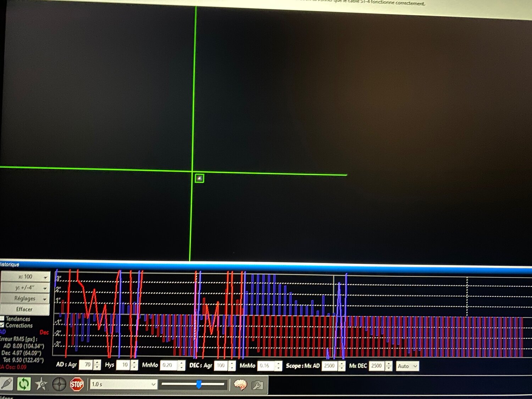Increase DEC Agr with its up arrow
Screen dimensions: 532x399
(x=232, y=363)
